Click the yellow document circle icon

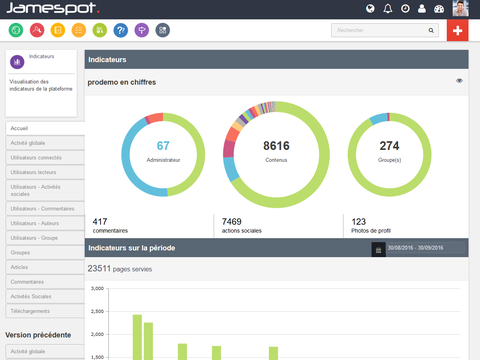[58, 30]
